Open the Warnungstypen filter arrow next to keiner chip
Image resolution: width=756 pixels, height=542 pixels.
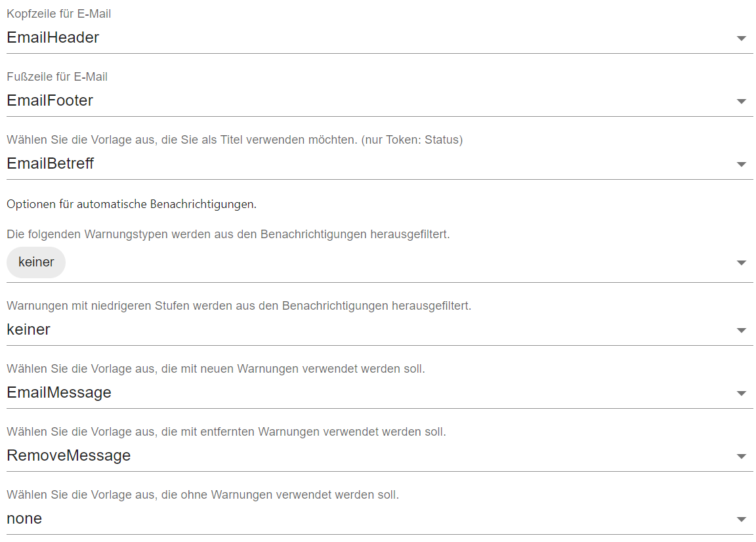pos(742,263)
